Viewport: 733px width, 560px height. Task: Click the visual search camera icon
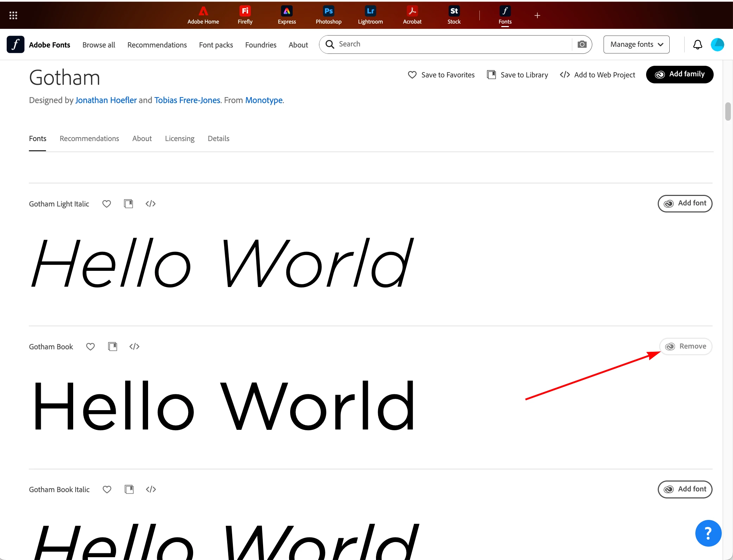[582, 44]
